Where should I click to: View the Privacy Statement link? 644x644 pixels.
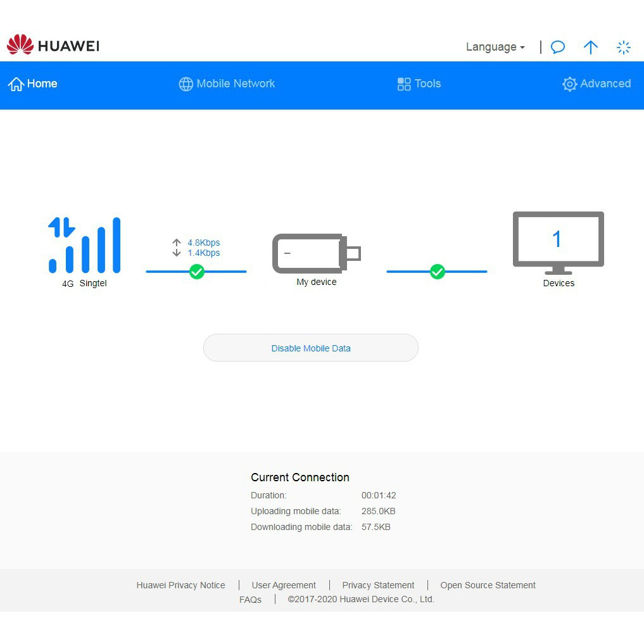pos(378,585)
